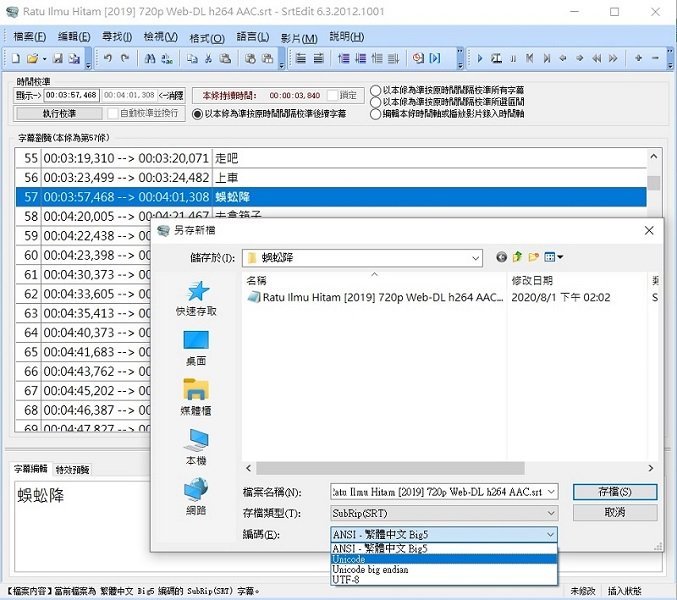Open the 影片(M) menu

pyautogui.click(x=299, y=38)
